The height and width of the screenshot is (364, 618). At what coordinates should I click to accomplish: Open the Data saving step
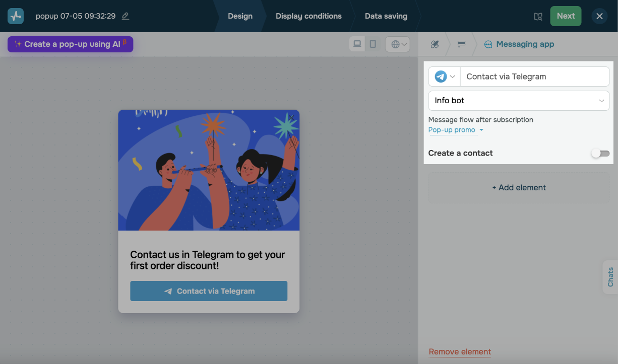pyautogui.click(x=386, y=16)
